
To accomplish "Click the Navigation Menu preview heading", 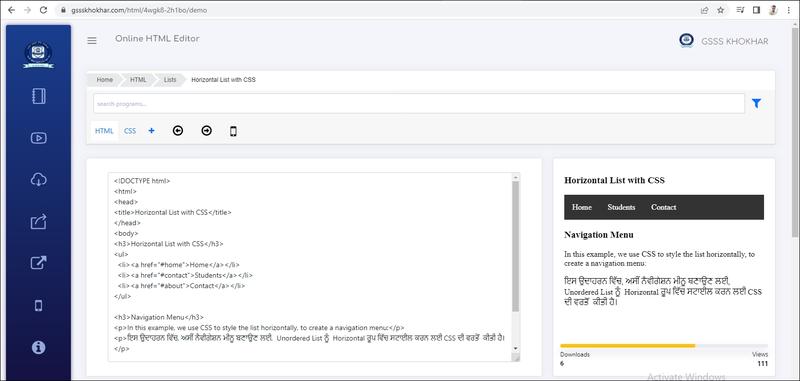I will coord(599,235).
